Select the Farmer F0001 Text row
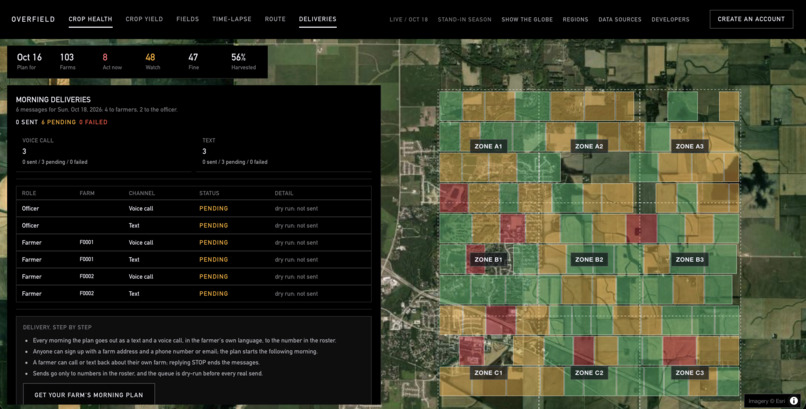The image size is (806, 409). [x=194, y=259]
